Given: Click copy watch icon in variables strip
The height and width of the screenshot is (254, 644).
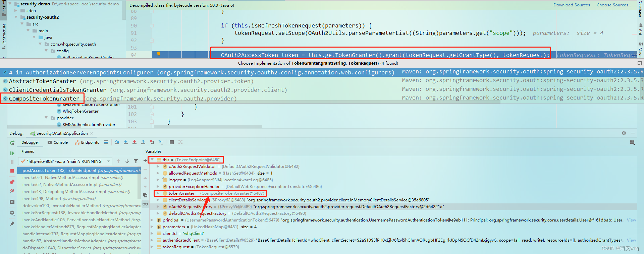Looking at the screenshot, I should (145, 195).
